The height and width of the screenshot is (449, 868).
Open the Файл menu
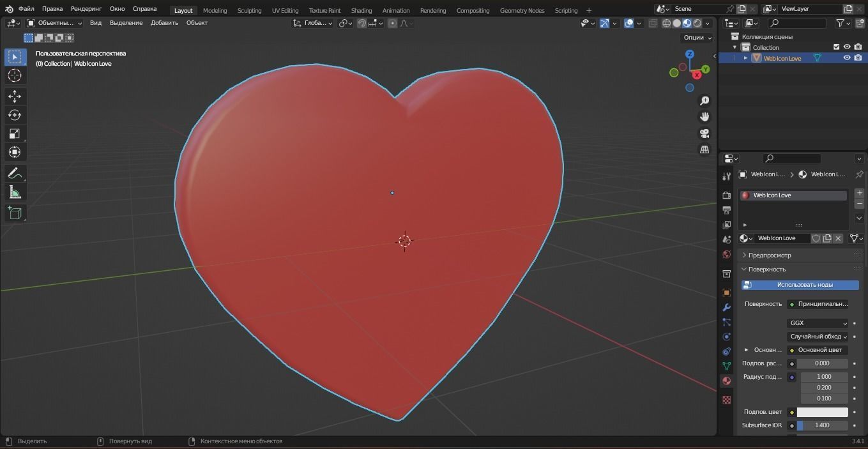click(26, 9)
